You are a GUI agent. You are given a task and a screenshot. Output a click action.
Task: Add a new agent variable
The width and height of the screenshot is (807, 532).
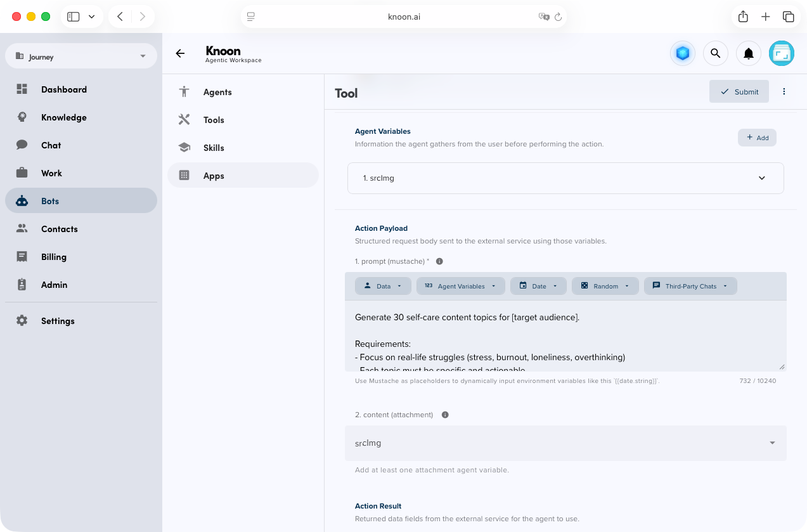point(757,138)
